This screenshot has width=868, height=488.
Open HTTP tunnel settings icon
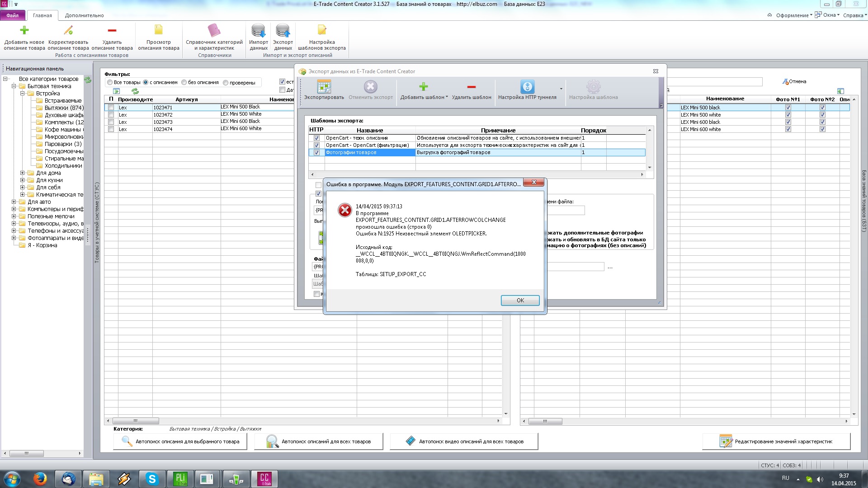(527, 86)
